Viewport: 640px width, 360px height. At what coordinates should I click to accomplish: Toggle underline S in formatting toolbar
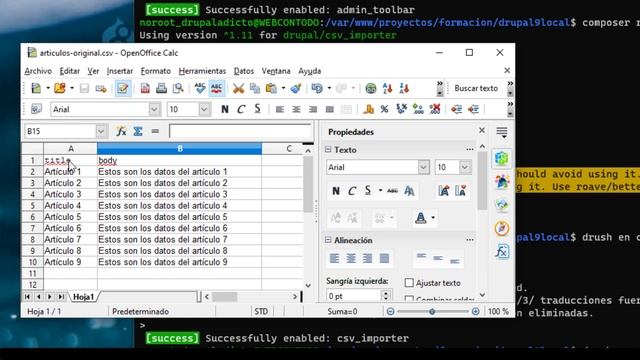point(257,109)
